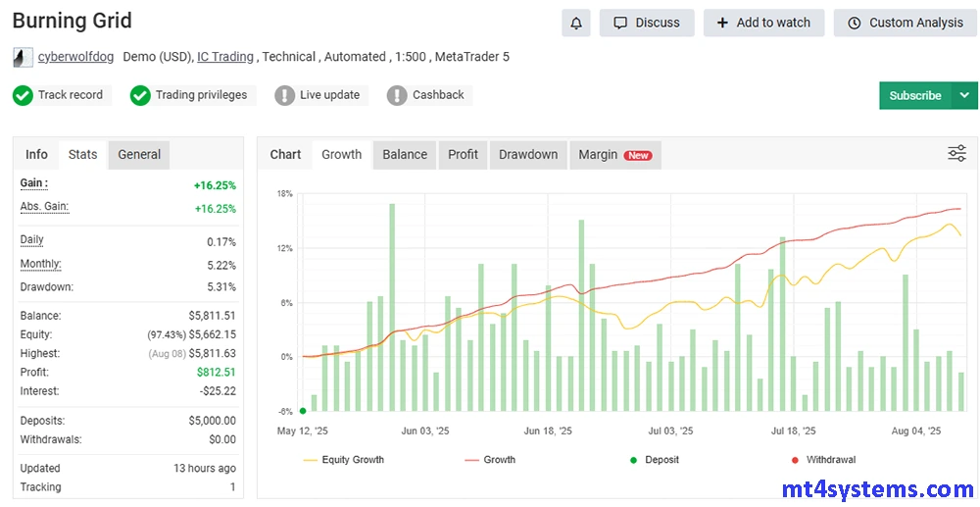Switch to the Stats tab
The height and width of the screenshot is (507, 980).
pyautogui.click(x=82, y=154)
